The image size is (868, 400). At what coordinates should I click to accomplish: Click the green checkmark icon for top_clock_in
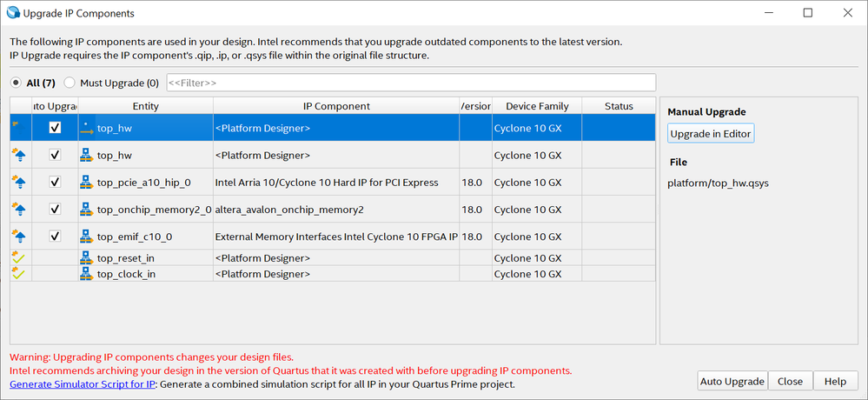[x=18, y=274]
